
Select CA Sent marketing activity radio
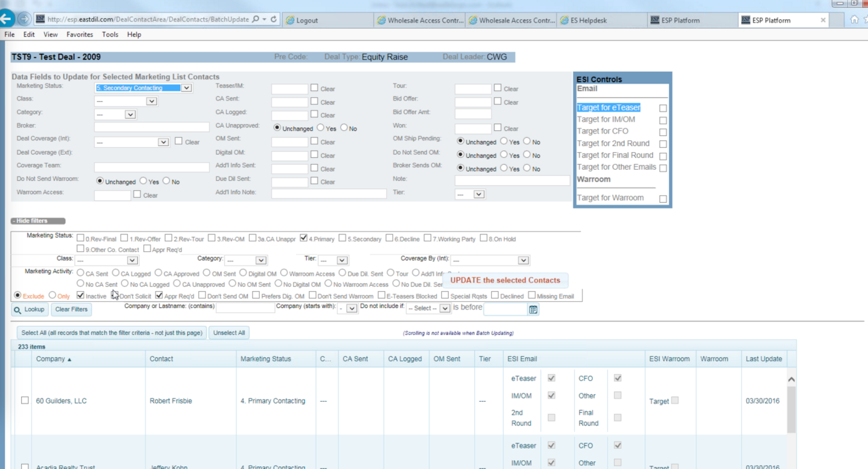pyautogui.click(x=81, y=273)
